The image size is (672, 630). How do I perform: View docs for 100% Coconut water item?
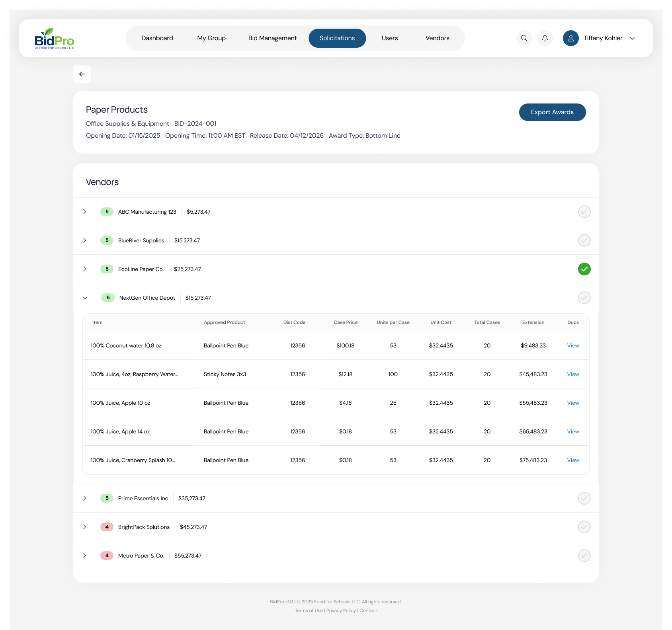(573, 345)
